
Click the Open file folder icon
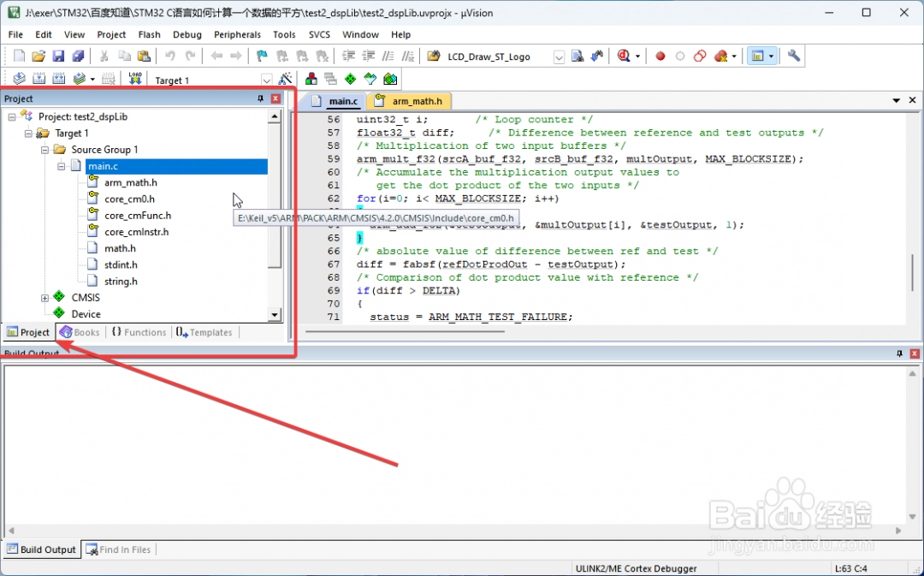[38, 56]
